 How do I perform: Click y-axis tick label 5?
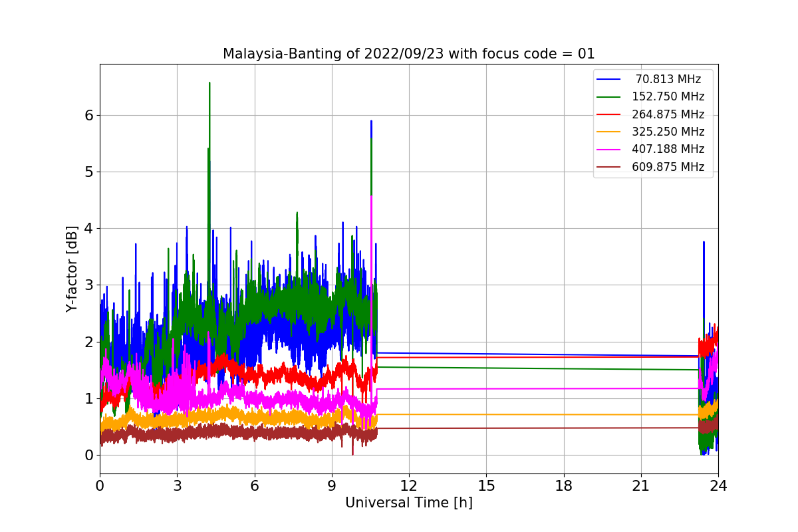click(89, 172)
